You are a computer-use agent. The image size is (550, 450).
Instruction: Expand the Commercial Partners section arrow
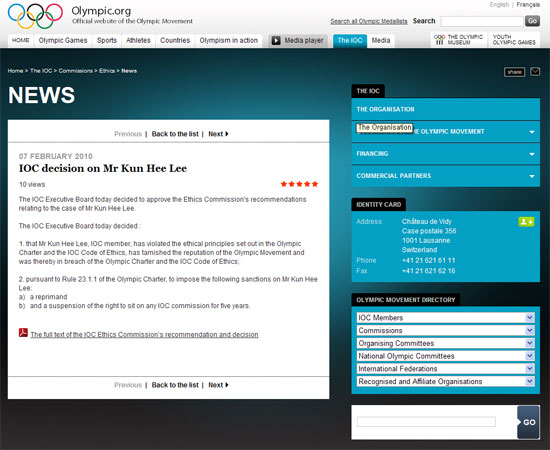[x=532, y=176]
